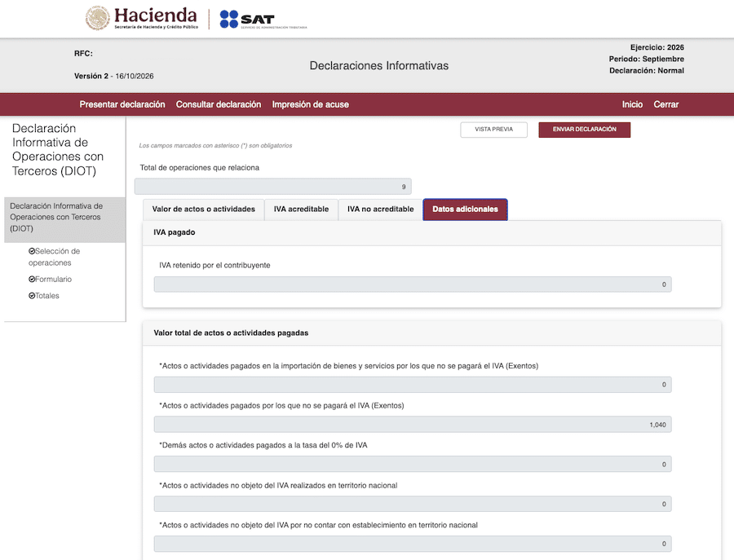
Task: Click Cerrar in the top bar
Action: click(x=666, y=104)
